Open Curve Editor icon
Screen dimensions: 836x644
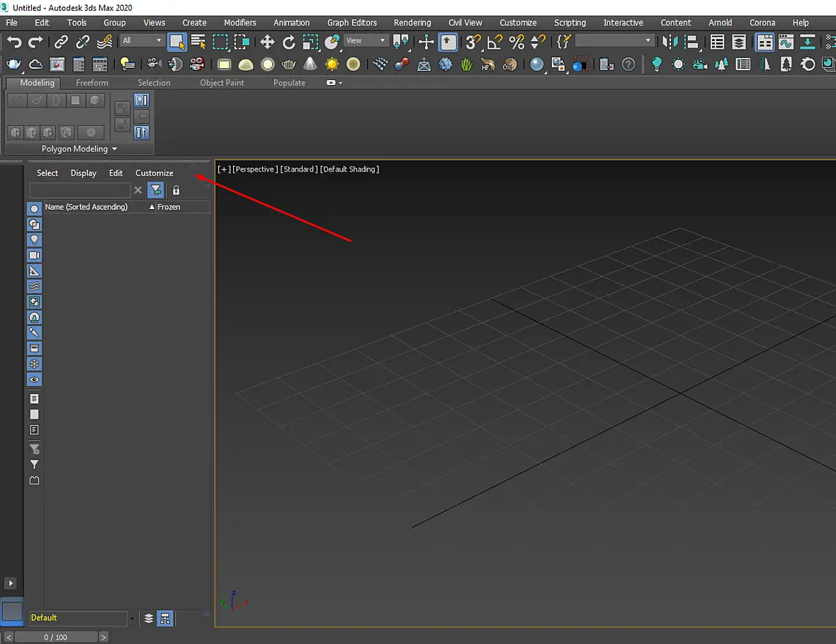tap(786, 42)
